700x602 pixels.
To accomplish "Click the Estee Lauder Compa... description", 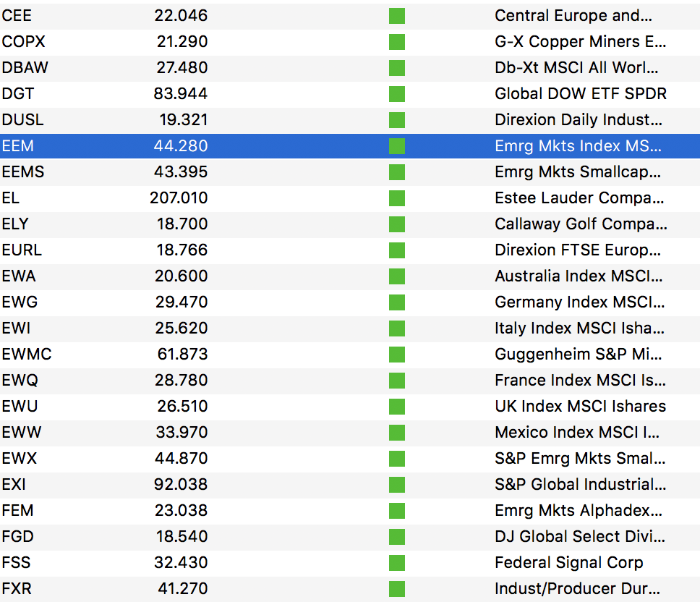I will pyautogui.click(x=579, y=198).
